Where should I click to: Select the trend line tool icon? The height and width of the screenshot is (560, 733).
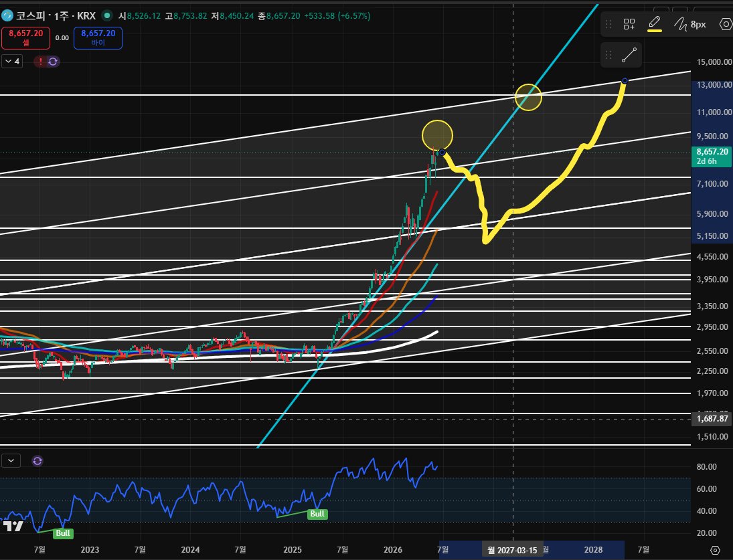point(629,55)
